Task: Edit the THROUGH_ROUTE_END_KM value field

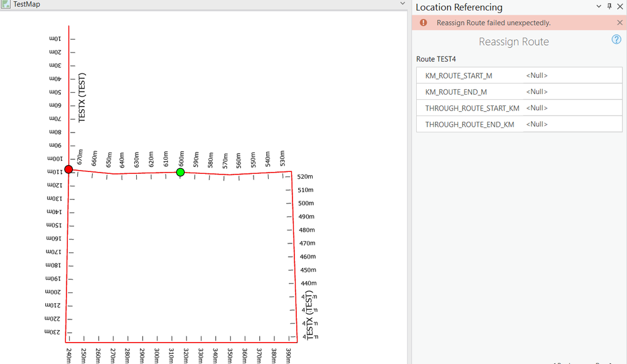Action: click(572, 124)
